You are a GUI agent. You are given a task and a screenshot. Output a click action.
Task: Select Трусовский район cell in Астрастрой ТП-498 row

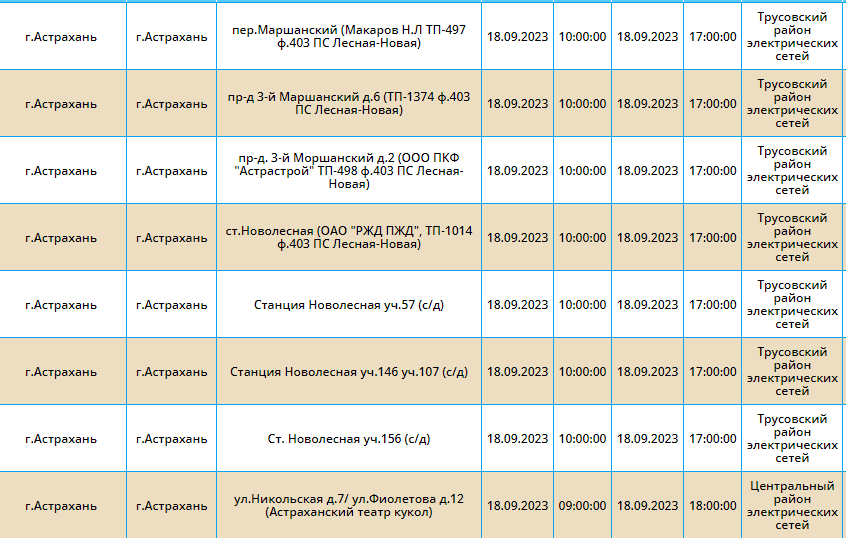(x=792, y=171)
